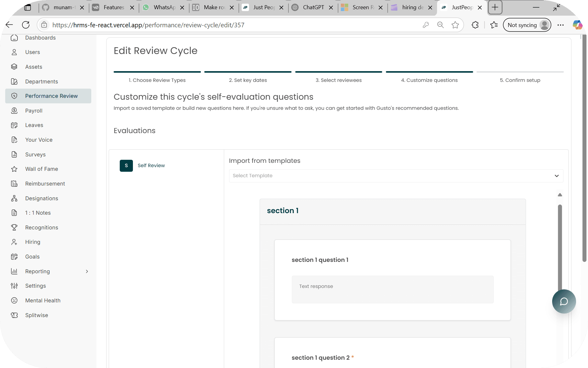Screen dimensions: 588x368
Task: Open the Goals sidebar link
Action: pyautogui.click(x=32, y=257)
